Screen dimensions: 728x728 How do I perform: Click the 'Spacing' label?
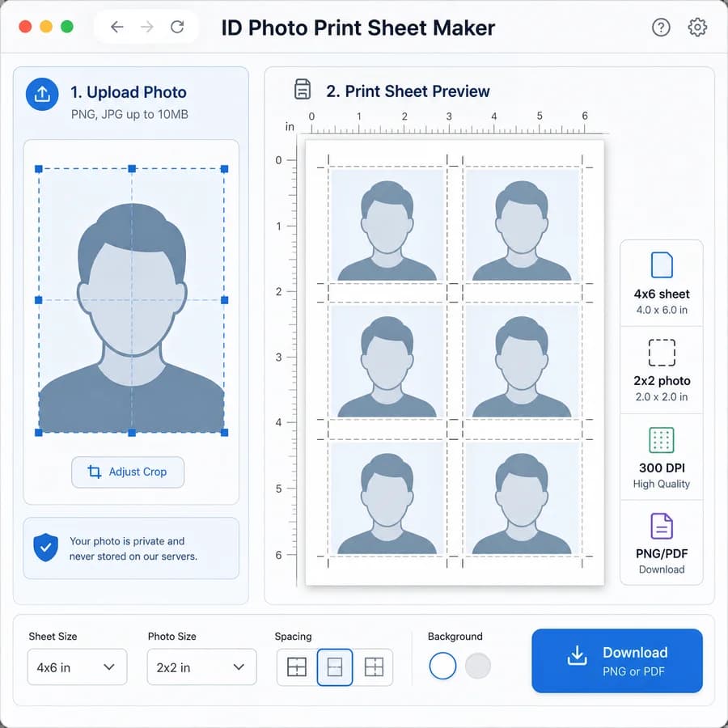point(293,637)
